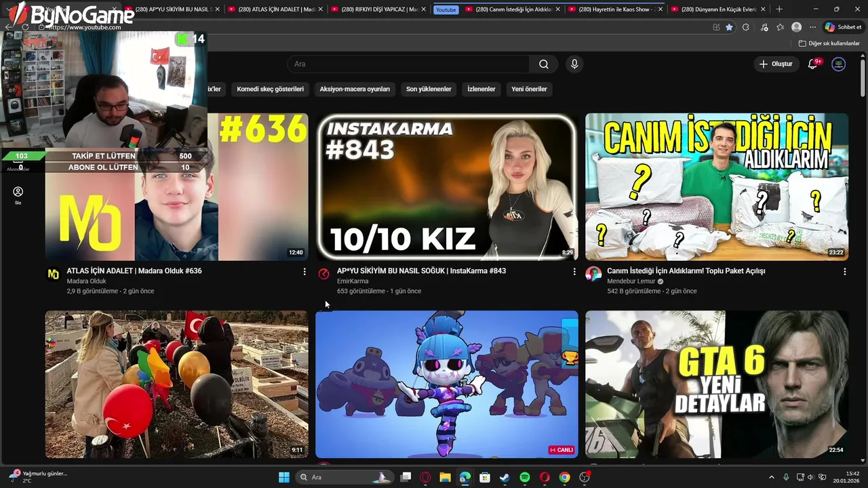Go to the EmirKarma channel name
Image resolution: width=868 pixels, height=488 pixels.
pos(353,281)
